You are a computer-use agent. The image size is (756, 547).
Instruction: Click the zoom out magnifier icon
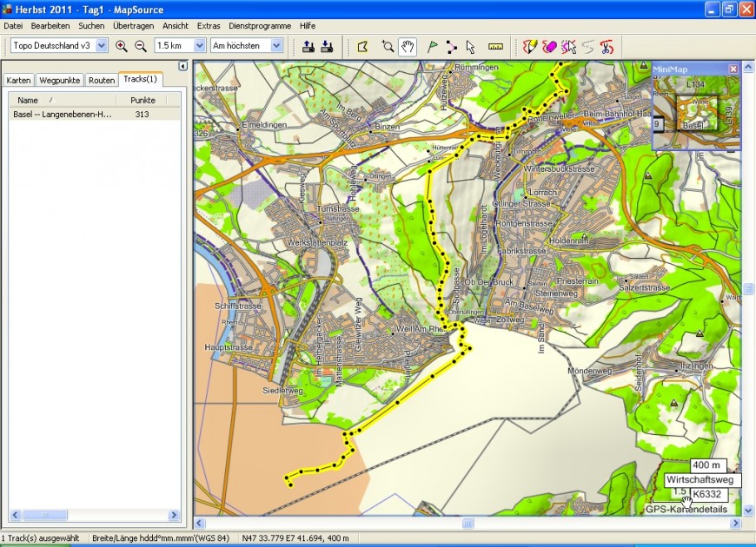[140, 46]
